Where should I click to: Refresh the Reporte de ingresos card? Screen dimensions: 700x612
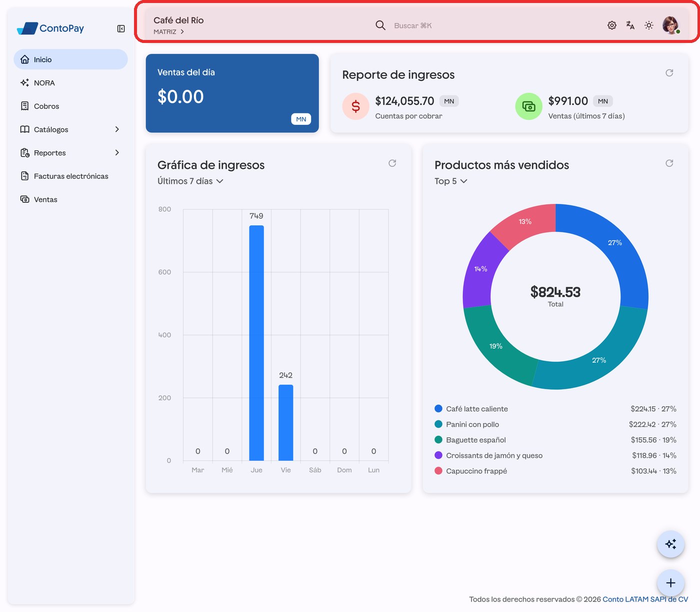click(669, 73)
